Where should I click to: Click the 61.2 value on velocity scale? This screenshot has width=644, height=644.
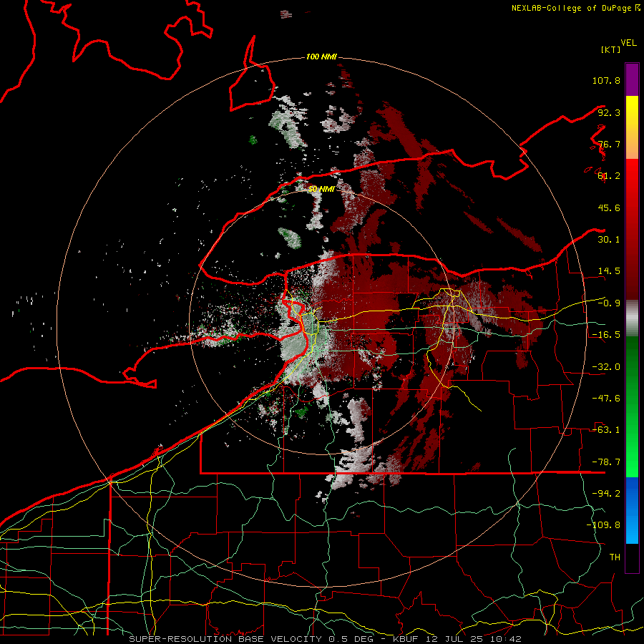point(609,176)
